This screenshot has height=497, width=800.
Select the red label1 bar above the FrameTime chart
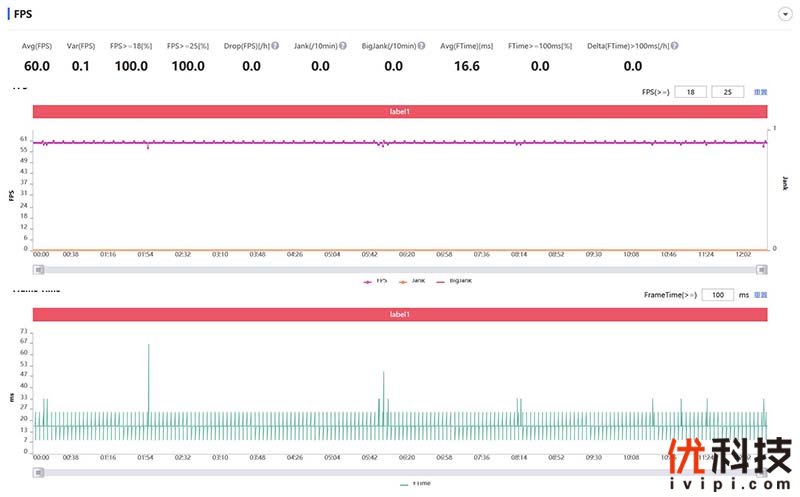(400, 314)
